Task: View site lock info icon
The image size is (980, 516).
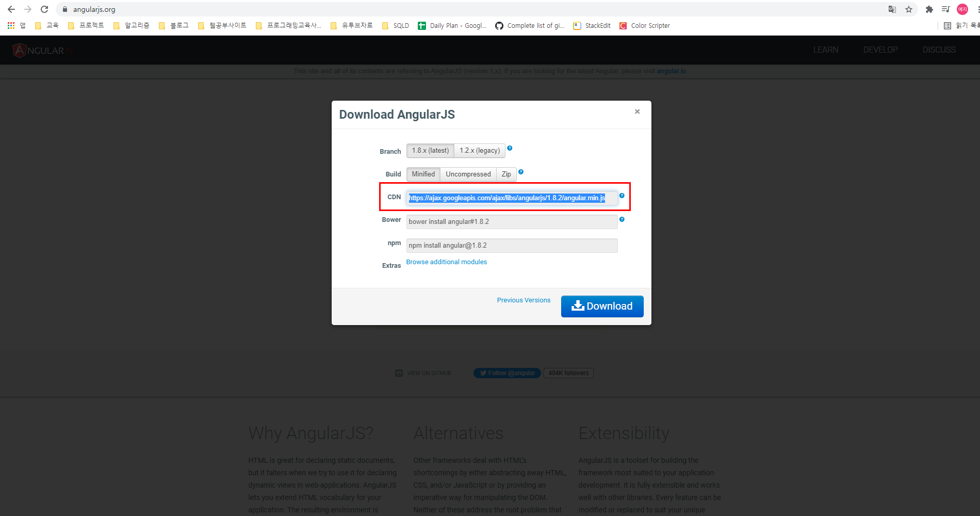Action: pos(65,9)
